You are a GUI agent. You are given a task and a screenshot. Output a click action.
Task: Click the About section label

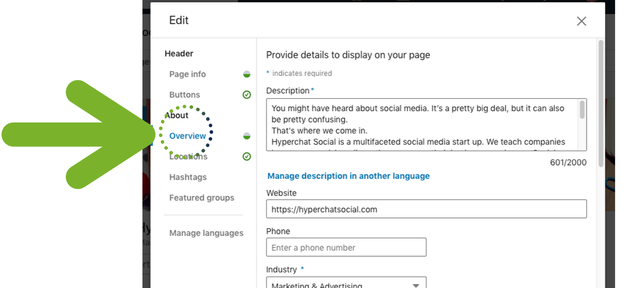point(177,115)
